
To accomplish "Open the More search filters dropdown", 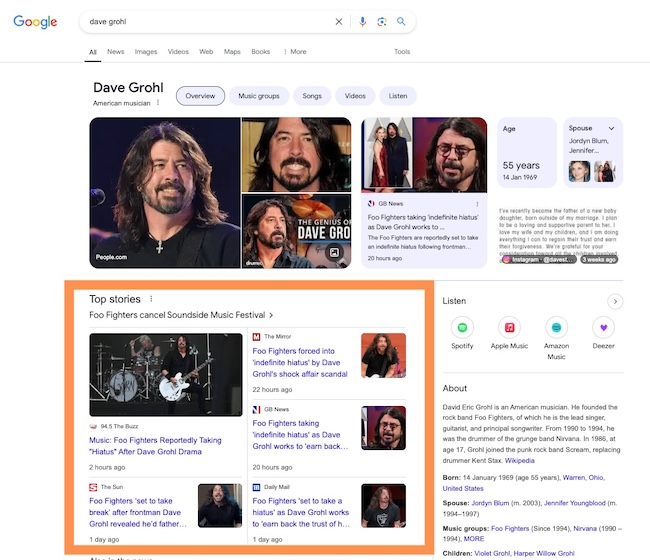I will click(295, 52).
